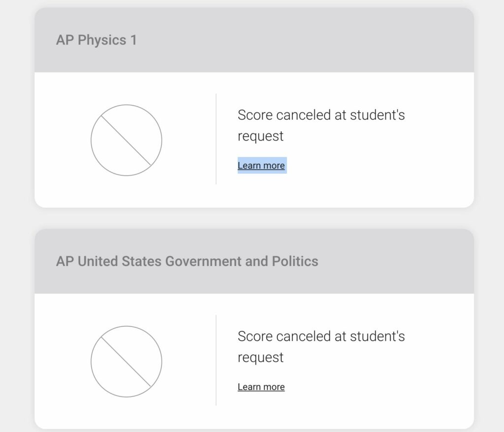
Task: Click the cancel indicator above the Physics divider line
Action: (126, 140)
